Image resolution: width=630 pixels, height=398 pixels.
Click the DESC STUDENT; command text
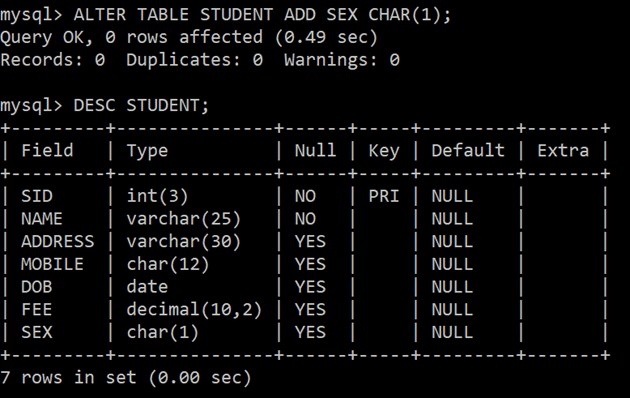point(141,106)
